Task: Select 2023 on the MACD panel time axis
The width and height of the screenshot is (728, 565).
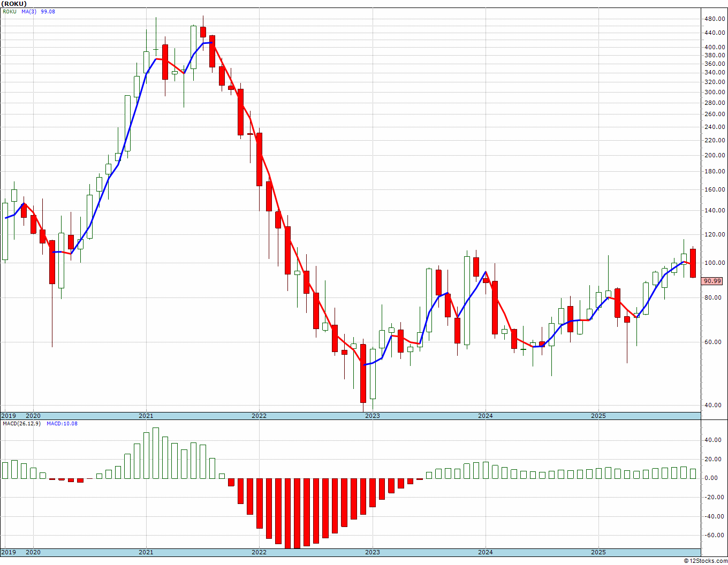Action: (373, 552)
